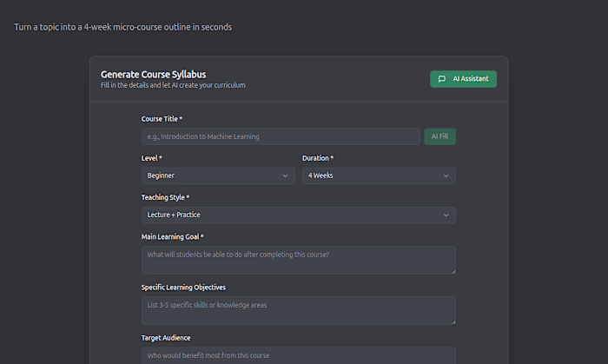
Task: Click the "Course Title *" field label
Action: [162, 119]
